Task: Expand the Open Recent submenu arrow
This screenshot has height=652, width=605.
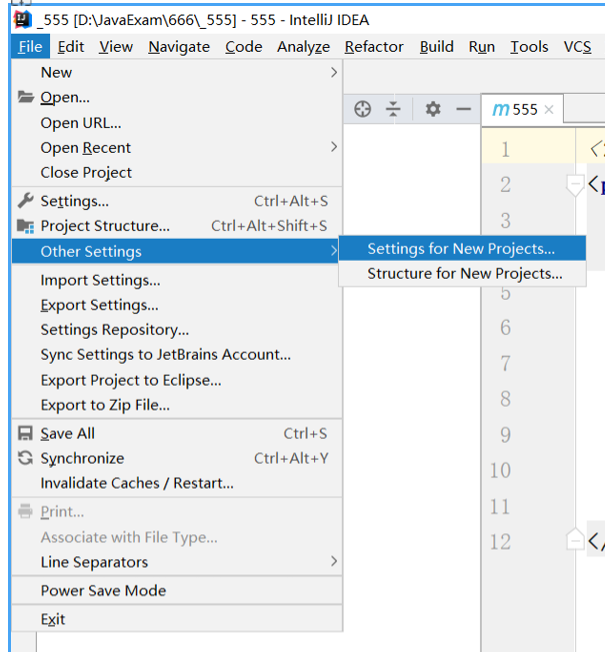Action: tap(333, 147)
